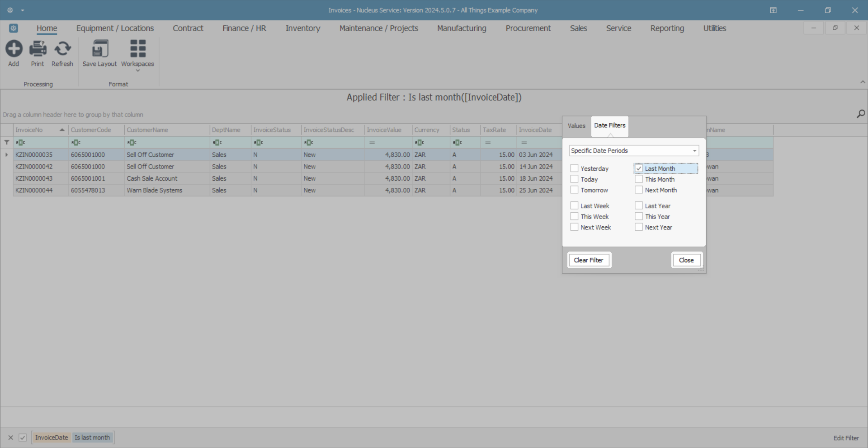Open TaxRate equals filter operator

pyautogui.click(x=488, y=143)
